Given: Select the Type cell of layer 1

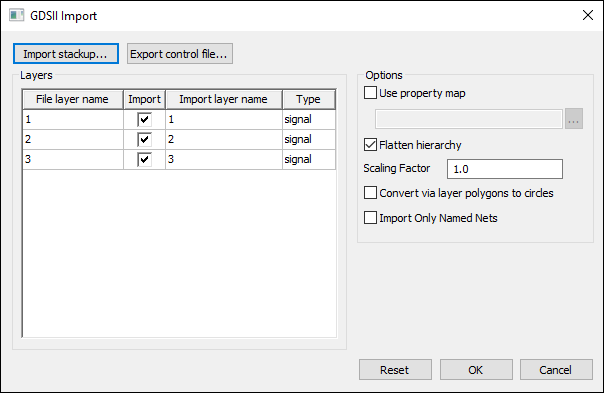Looking at the screenshot, I should coord(309,119).
